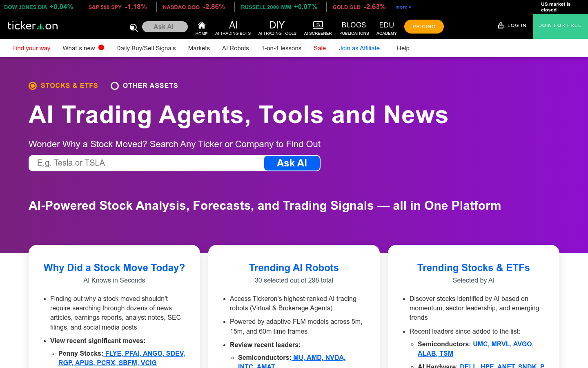This screenshot has width=588, height=368.
Task: Click the 'more >' link in ticker bar
Action: point(403,7)
